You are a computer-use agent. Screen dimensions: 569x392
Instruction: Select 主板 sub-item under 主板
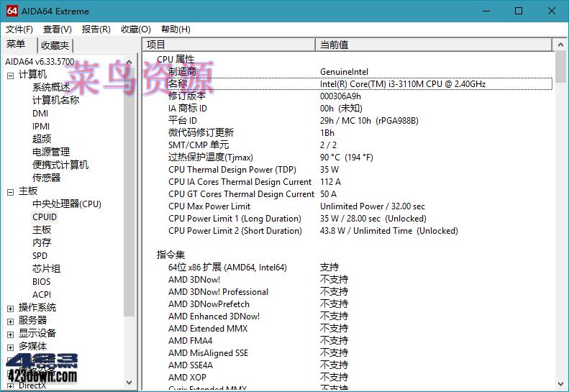point(42,229)
